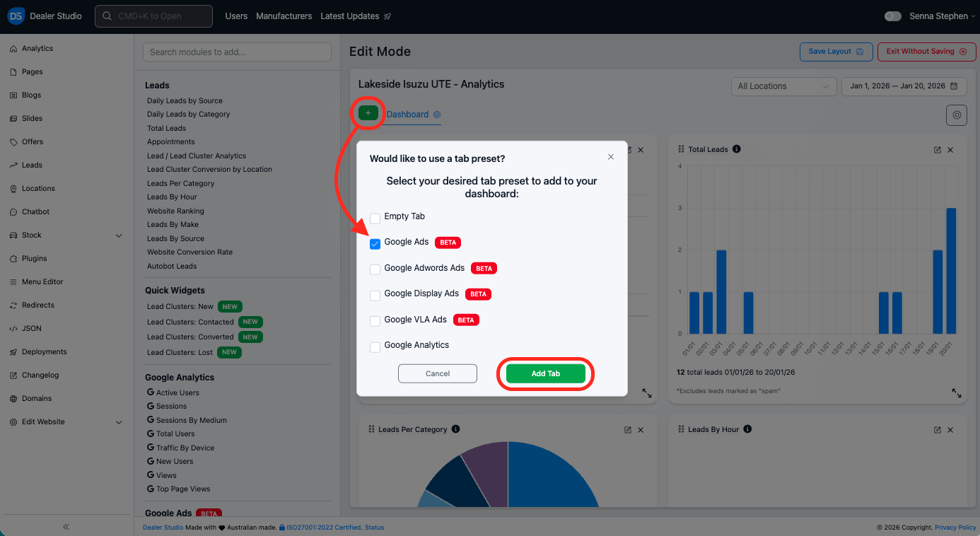The width and height of the screenshot is (980, 536).
Task: Click the search magnifier icon
Action: (107, 16)
